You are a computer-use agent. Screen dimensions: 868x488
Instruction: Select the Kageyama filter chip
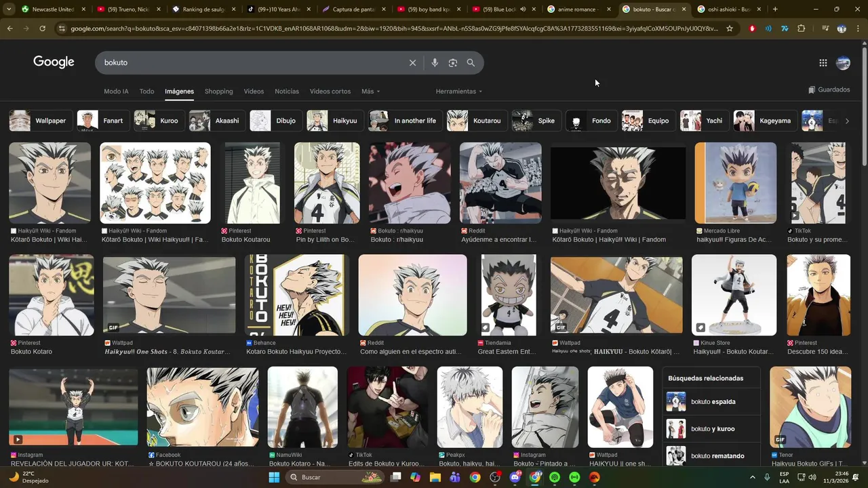pyautogui.click(x=764, y=121)
